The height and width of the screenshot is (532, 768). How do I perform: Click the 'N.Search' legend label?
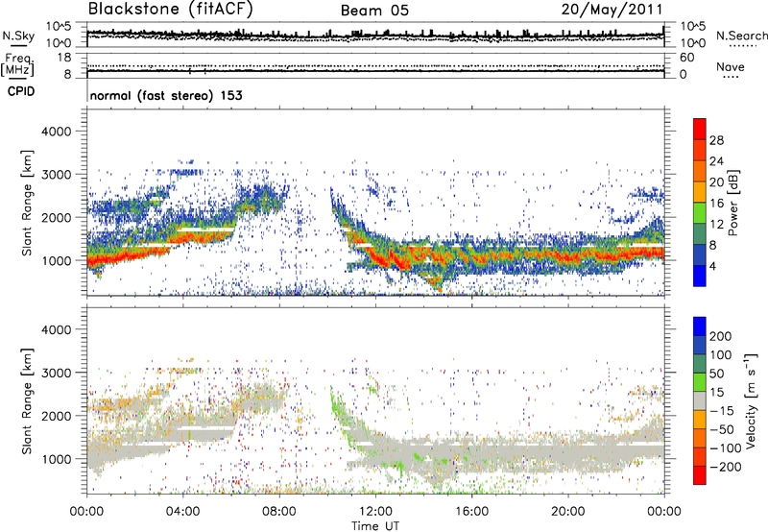[741, 36]
